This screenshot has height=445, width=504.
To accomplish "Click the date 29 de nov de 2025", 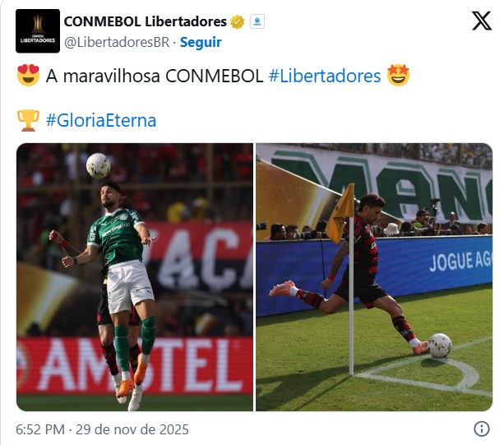I will 132,429.
